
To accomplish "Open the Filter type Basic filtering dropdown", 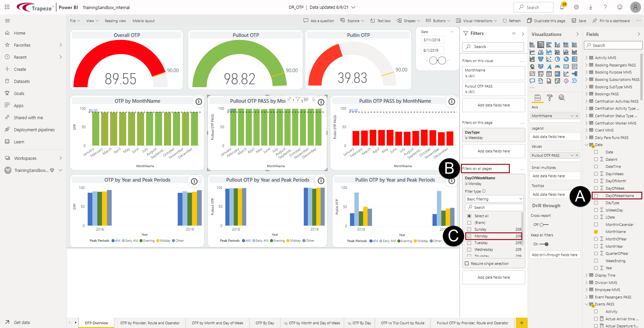I will (494, 199).
